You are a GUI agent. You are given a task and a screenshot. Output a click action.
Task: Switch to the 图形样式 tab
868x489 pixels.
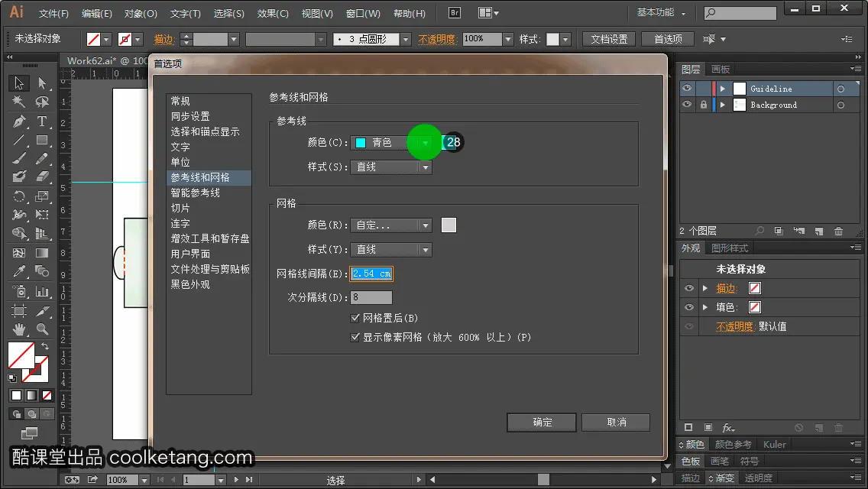tap(730, 248)
